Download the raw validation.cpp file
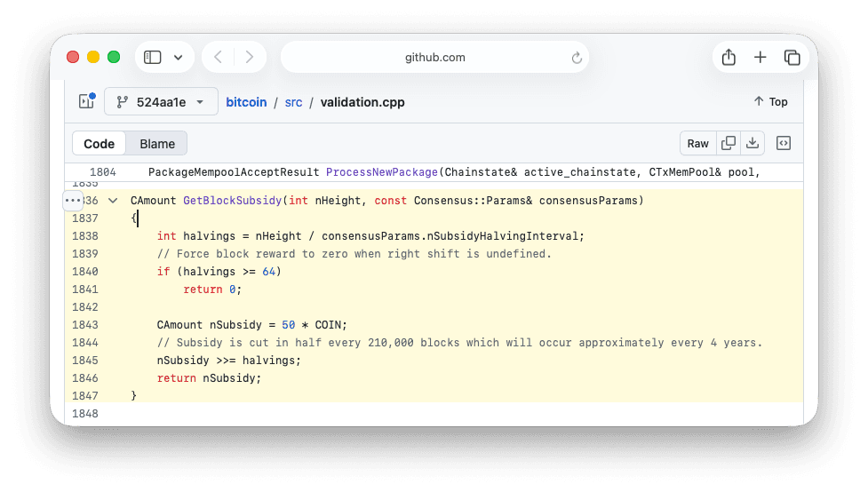 753,143
